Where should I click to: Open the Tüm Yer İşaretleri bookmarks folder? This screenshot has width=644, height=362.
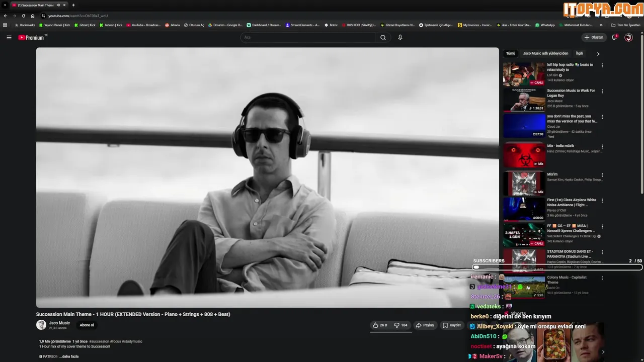coord(626,25)
